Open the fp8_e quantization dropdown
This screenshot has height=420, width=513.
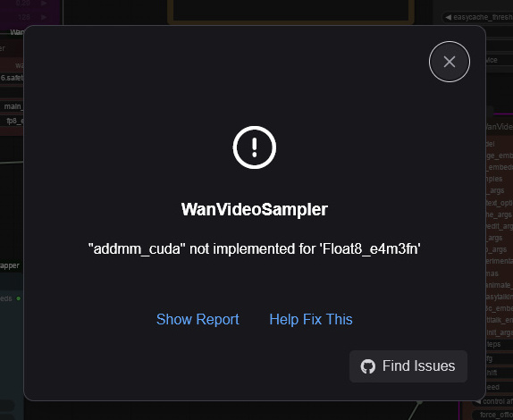[x=12, y=121]
